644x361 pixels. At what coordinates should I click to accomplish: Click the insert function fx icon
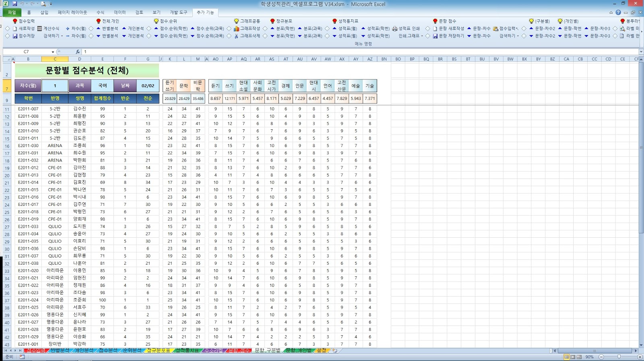point(78,52)
